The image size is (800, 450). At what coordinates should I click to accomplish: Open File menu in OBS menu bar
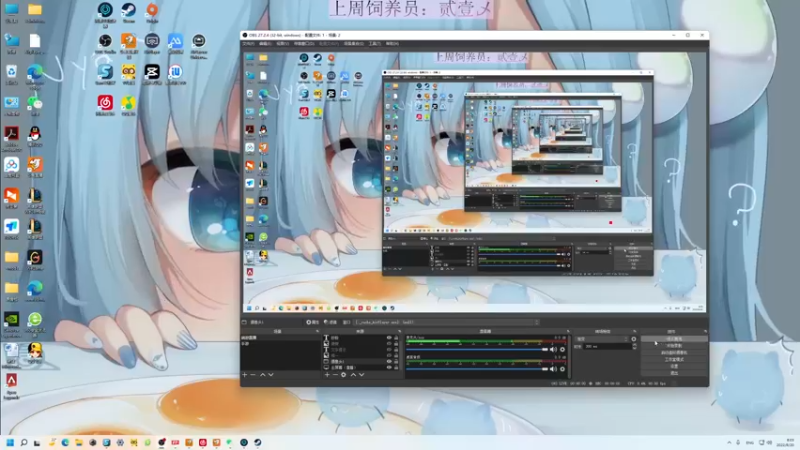pyautogui.click(x=248, y=43)
